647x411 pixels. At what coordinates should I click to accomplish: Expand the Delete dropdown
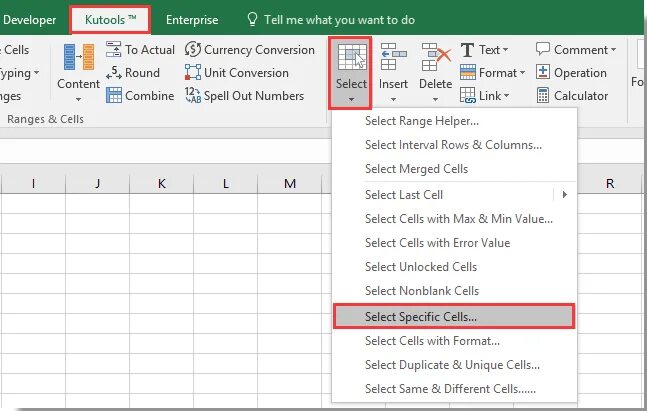click(x=435, y=70)
